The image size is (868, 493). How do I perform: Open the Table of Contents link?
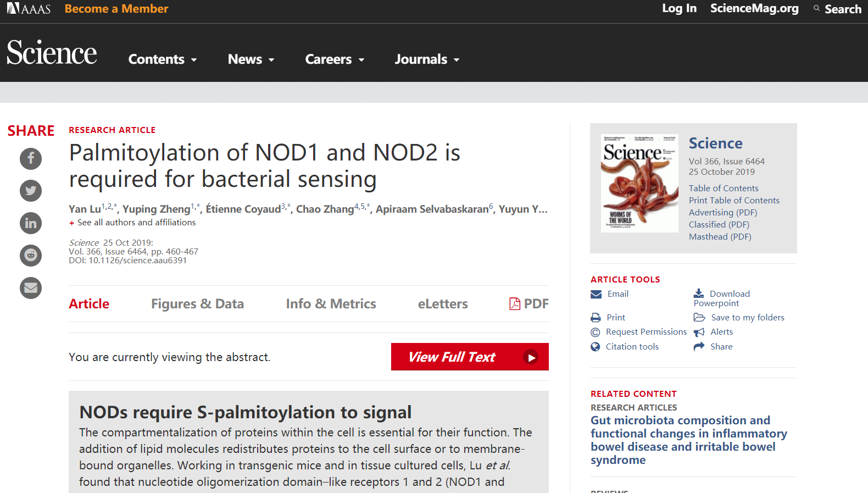point(724,189)
